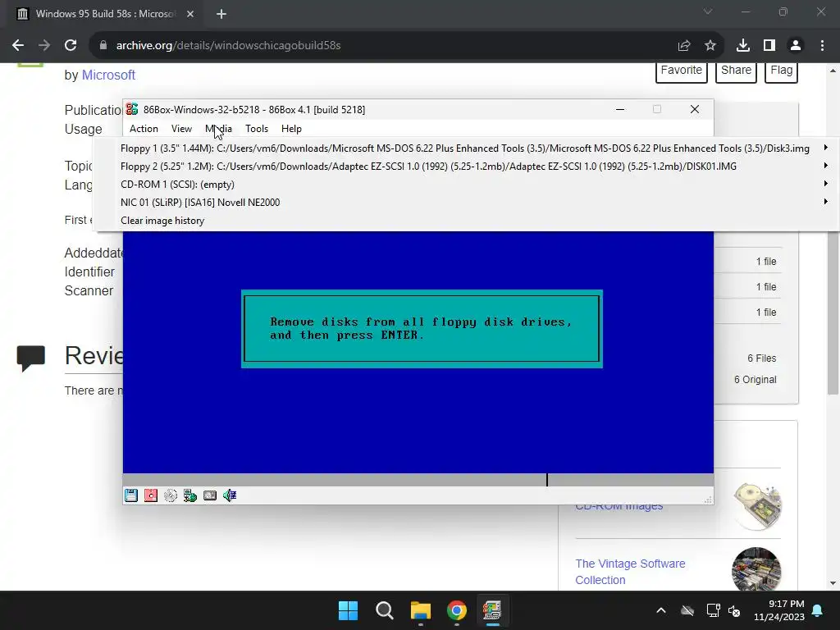Click the taskbar clock 9:17 PM
840x630 pixels.
(x=786, y=604)
